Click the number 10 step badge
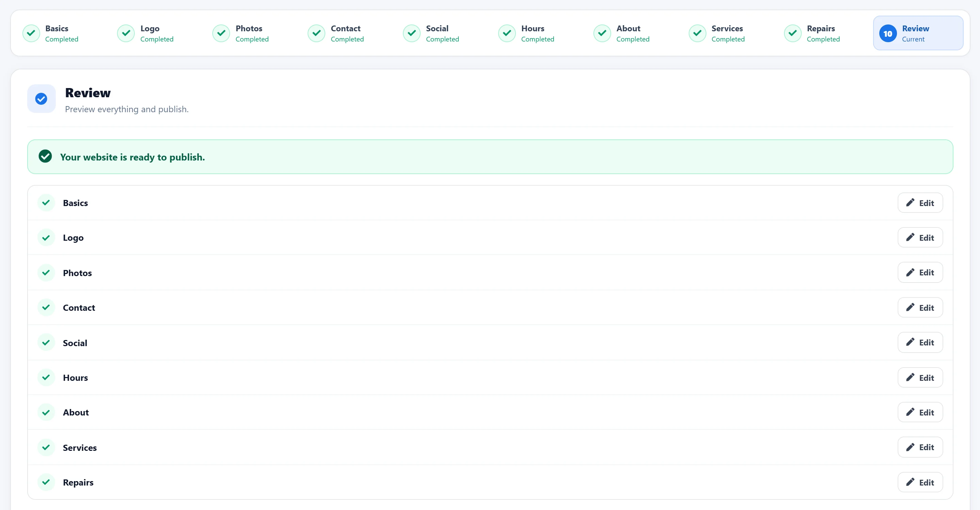This screenshot has height=510, width=980. (x=887, y=33)
